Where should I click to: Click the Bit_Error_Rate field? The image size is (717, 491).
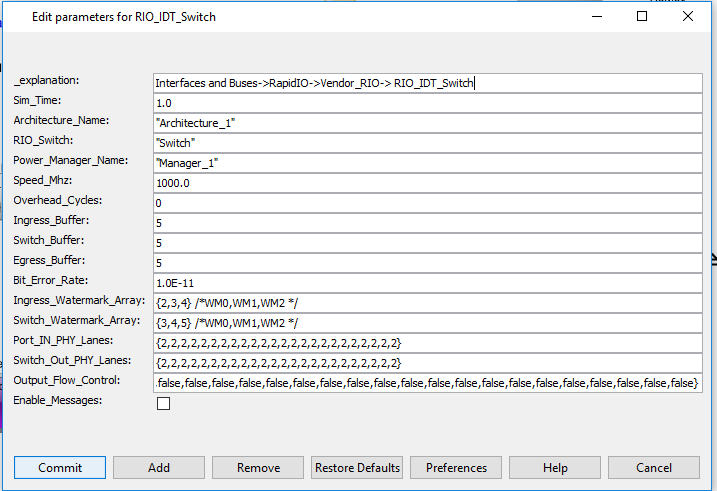pos(427,283)
